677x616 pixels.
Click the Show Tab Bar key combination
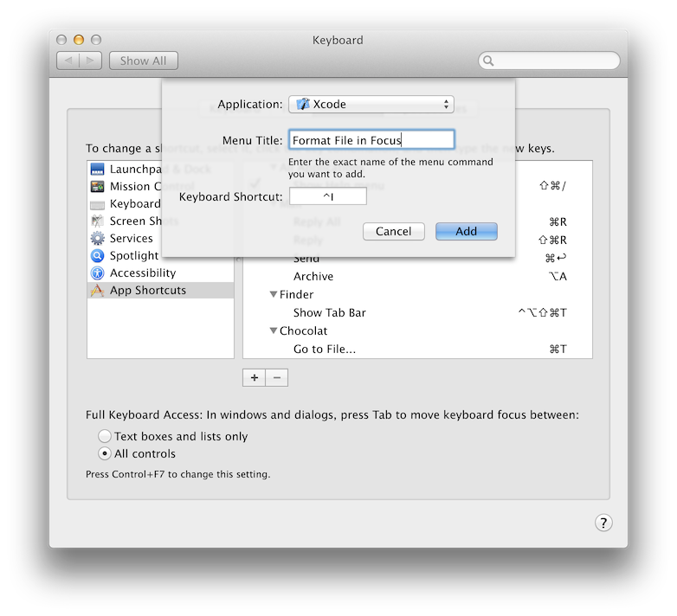(542, 312)
